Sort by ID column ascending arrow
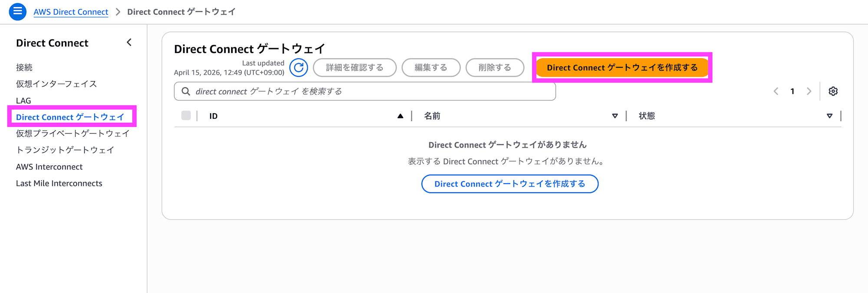Screen dimensions: 868x293 400,116
